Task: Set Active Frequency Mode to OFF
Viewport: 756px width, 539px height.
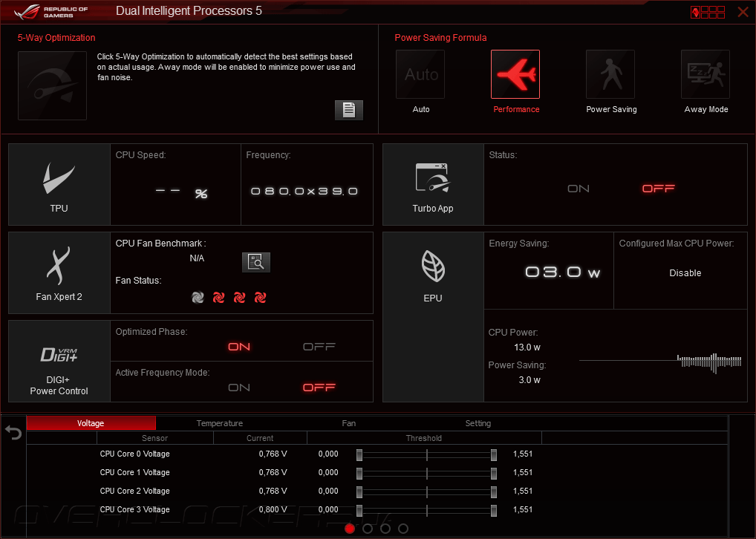Action: point(319,388)
